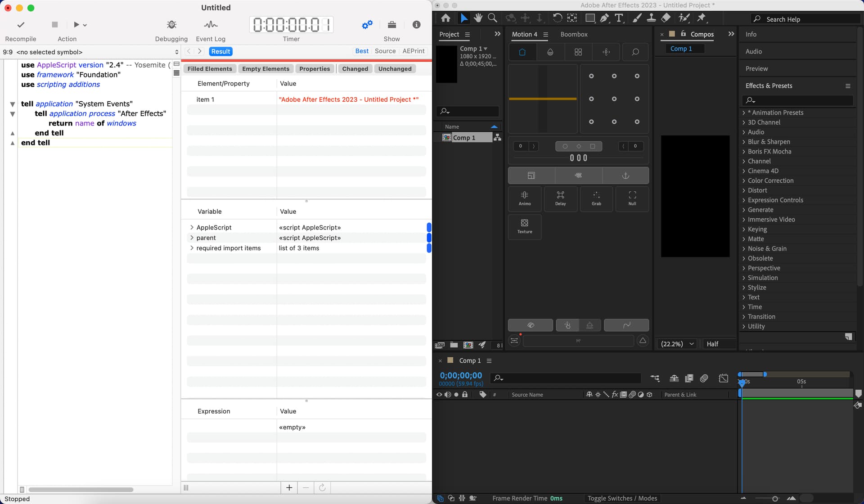Switch to Empty Elements tab
The width and height of the screenshot is (864, 504).
tap(265, 69)
